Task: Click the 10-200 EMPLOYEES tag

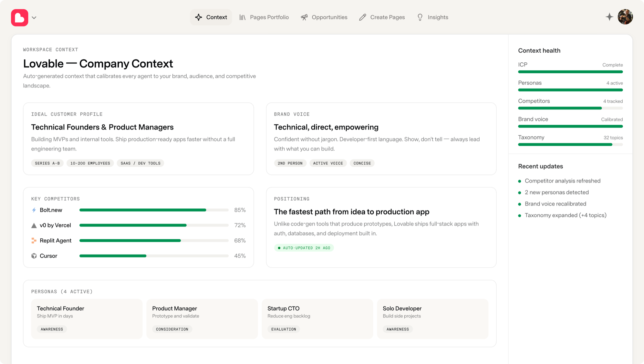Action: pos(90,163)
